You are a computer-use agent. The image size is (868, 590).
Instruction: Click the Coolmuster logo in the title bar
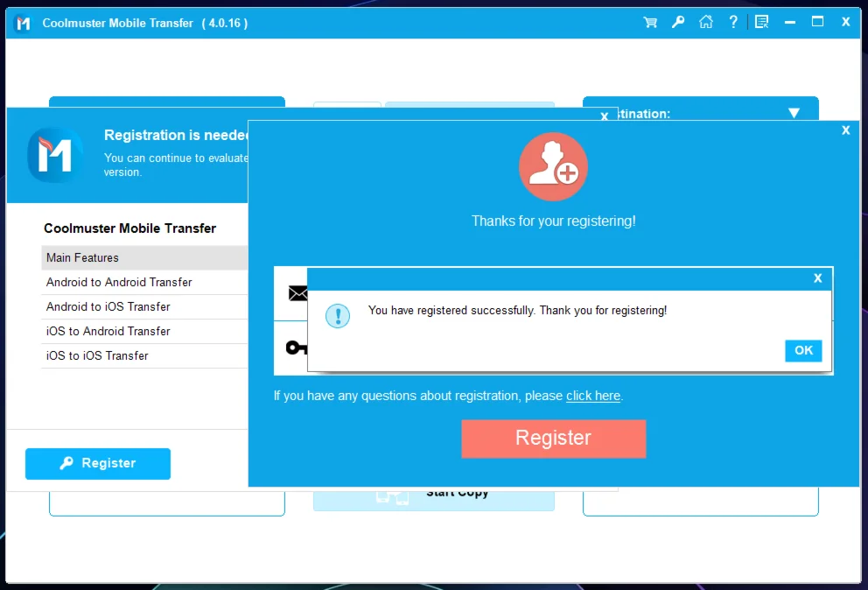tap(23, 24)
